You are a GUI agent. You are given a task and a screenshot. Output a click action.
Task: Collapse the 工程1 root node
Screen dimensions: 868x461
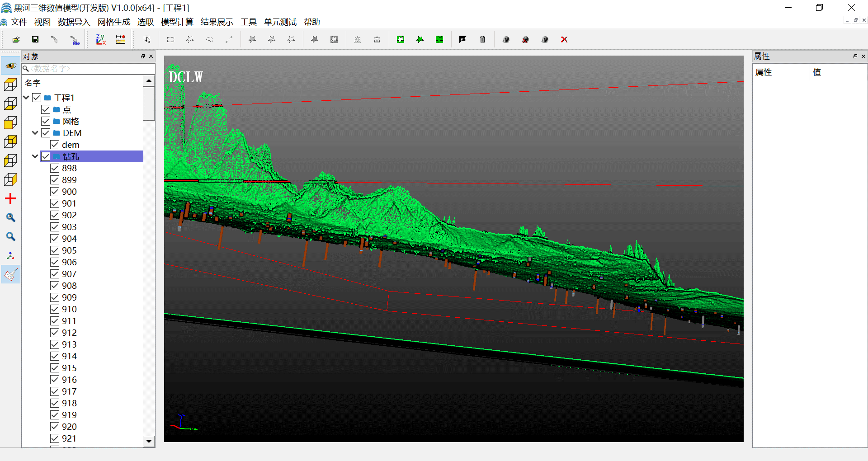pyautogui.click(x=26, y=98)
